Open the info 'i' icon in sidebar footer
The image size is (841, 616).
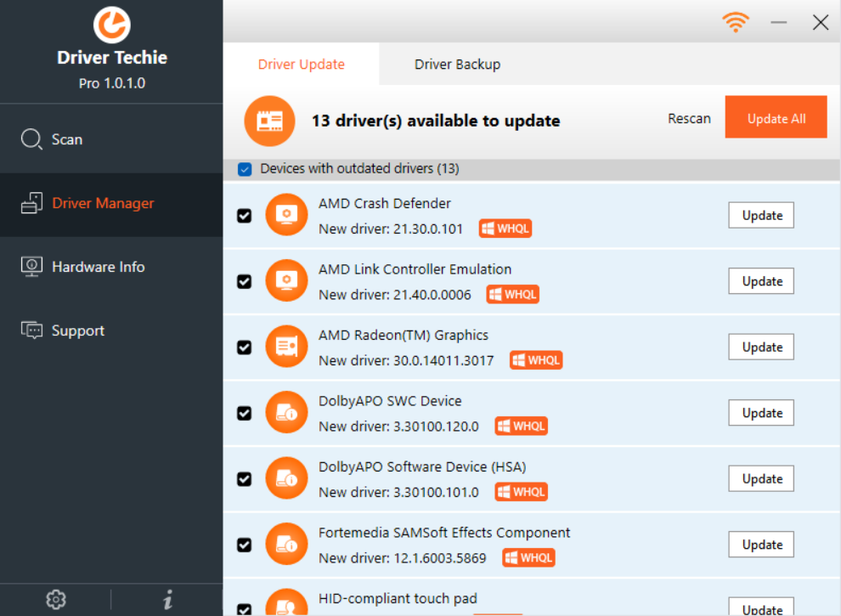coord(168,599)
